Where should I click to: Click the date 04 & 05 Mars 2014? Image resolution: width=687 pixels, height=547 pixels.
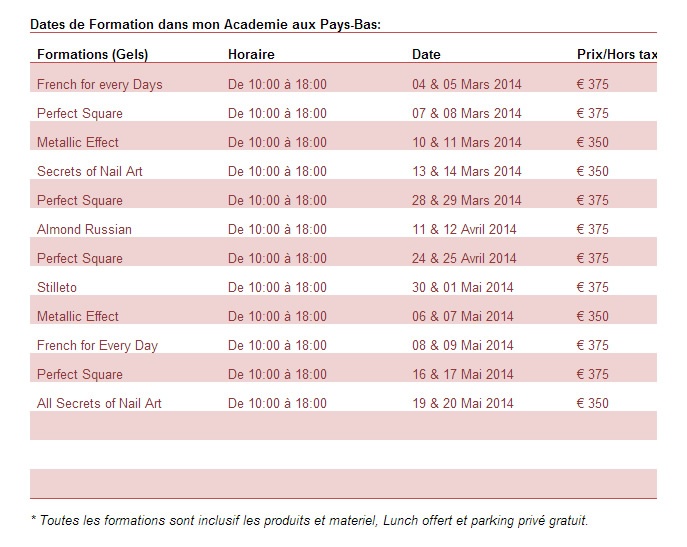(467, 84)
